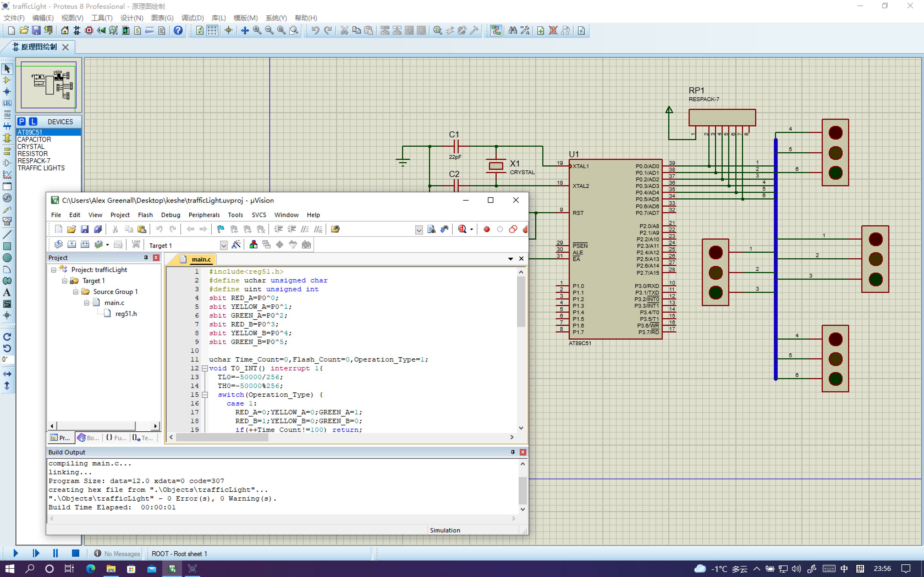
Task: Toggle the Pause Simulation button at bottom
Action: [55, 553]
